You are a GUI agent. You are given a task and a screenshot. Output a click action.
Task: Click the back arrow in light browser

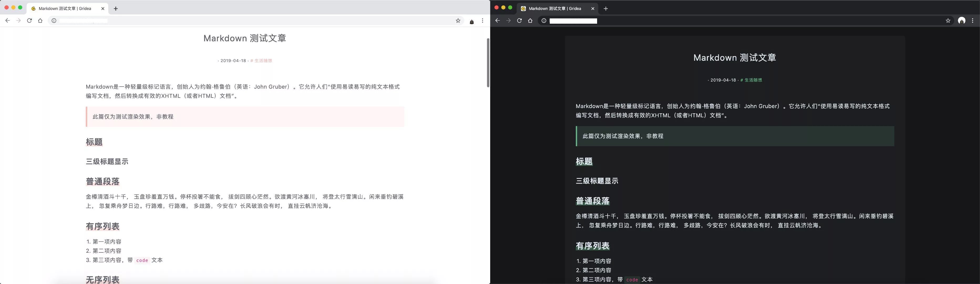(x=8, y=21)
